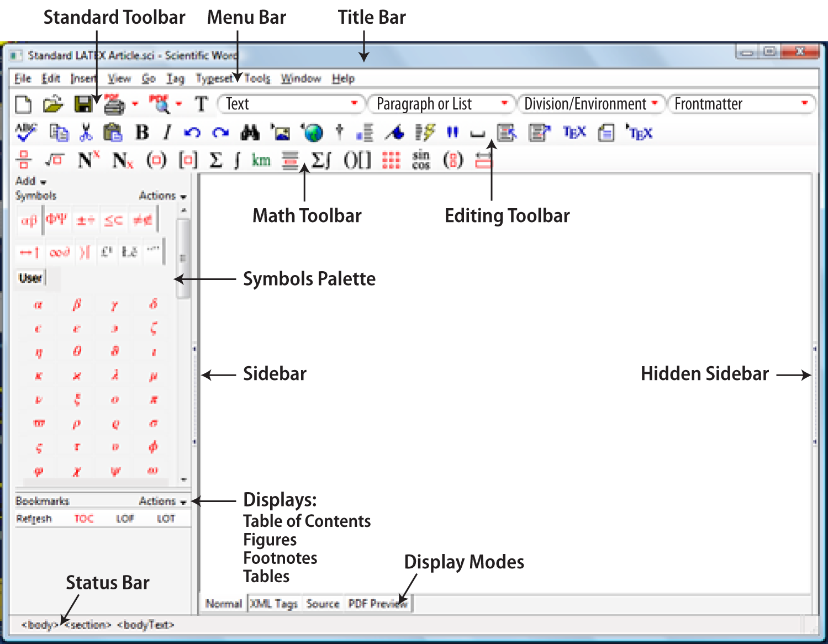
Task: Open the Bookmarks panel Actions dropdown
Action: (x=162, y=501)
